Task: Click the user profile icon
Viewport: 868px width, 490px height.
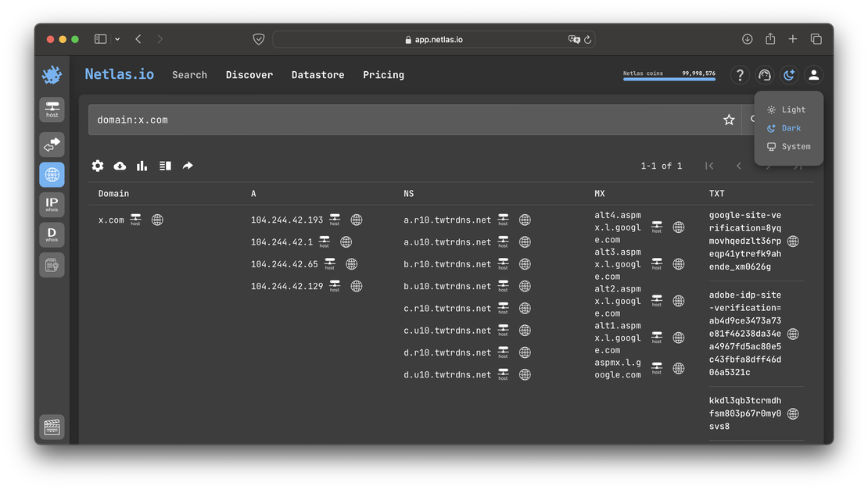Action: coord(813,74)
